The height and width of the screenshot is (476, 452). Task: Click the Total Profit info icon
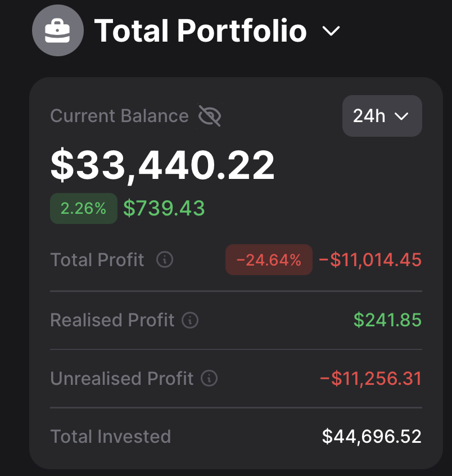click(x=165, y=260)
